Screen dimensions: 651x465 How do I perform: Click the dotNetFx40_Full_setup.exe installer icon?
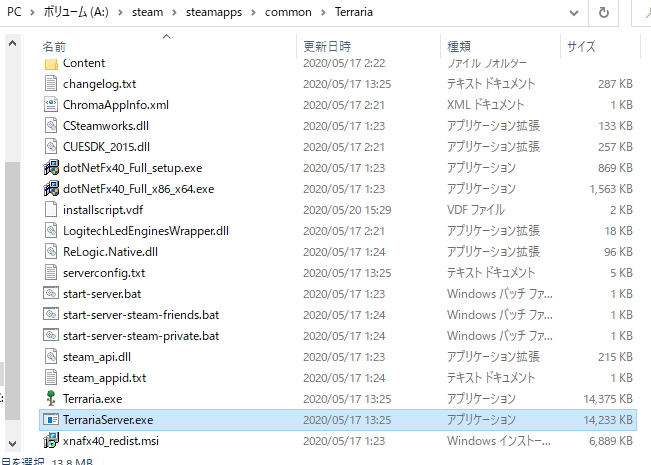tap(51, 168)
